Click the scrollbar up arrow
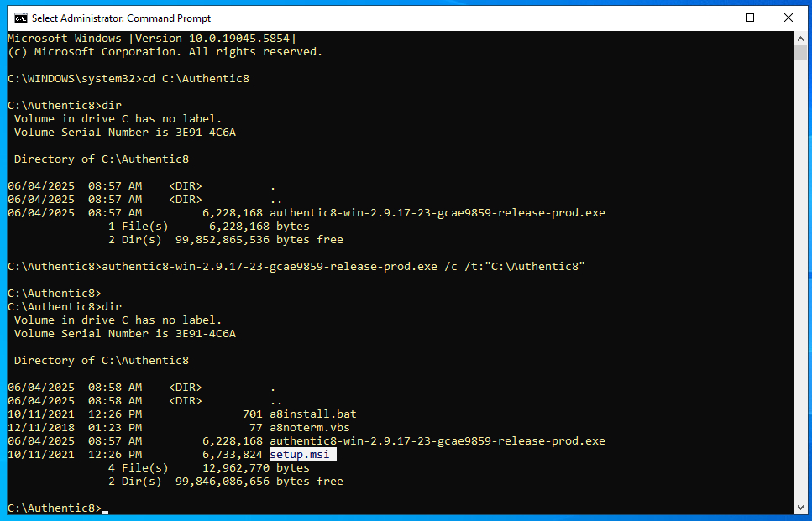Viewport: 812px width, 521px height. point(800,38)
